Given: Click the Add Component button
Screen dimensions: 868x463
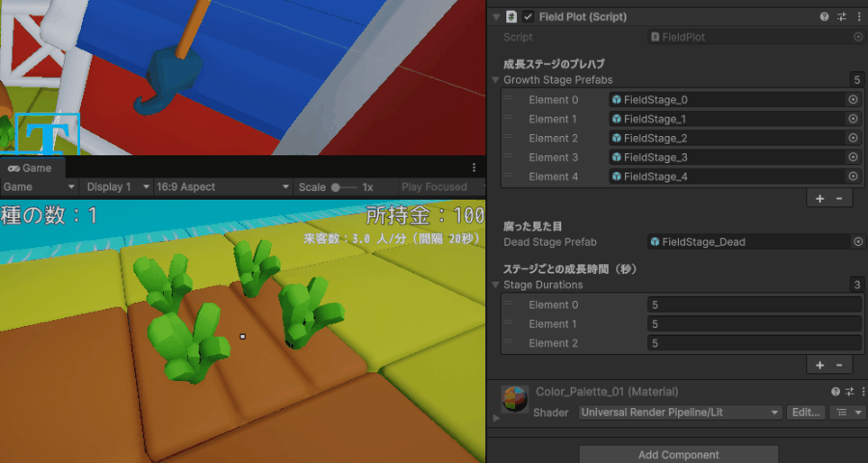Looking at the screenshot, I should pyautogui.click(x=678, y=454).
